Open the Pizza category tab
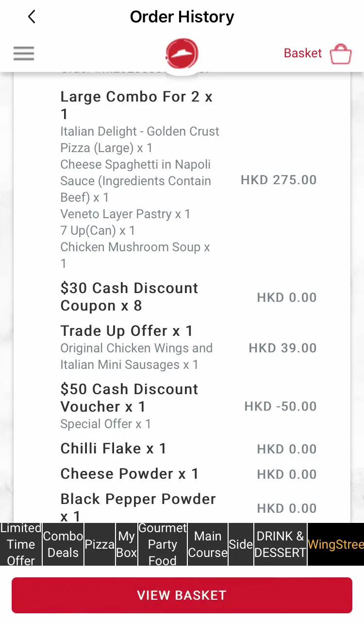 [x=99, y=544]
